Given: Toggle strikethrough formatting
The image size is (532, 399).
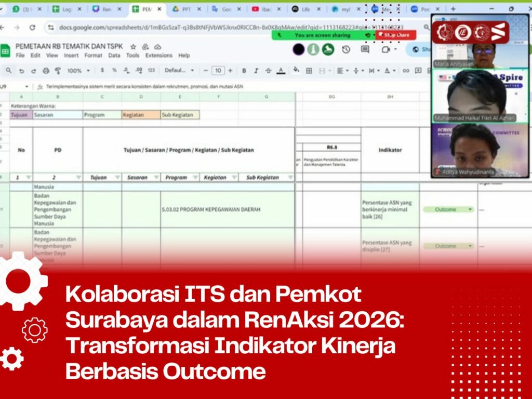Looking at the screenshot, I should pyautogui.click(x=269, y=71).
